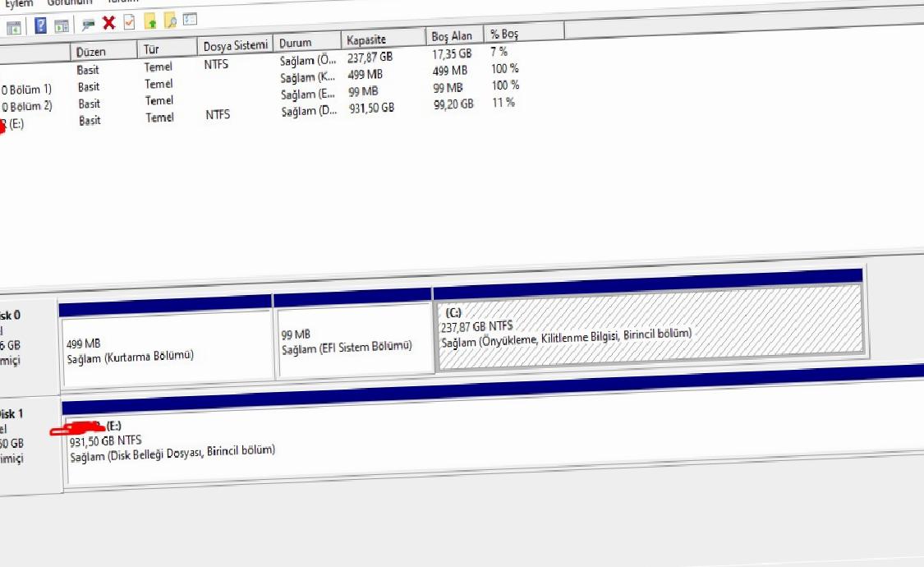Sort by the Kapasite column header
Viewport: 924px width, 567px height.
(x=383, y=39)
